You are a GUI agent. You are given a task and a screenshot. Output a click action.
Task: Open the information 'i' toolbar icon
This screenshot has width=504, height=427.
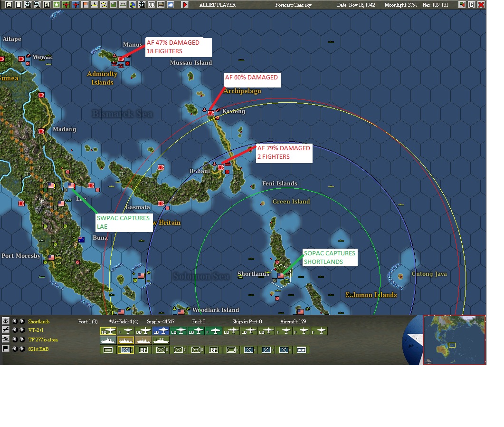tap(47, 4)
